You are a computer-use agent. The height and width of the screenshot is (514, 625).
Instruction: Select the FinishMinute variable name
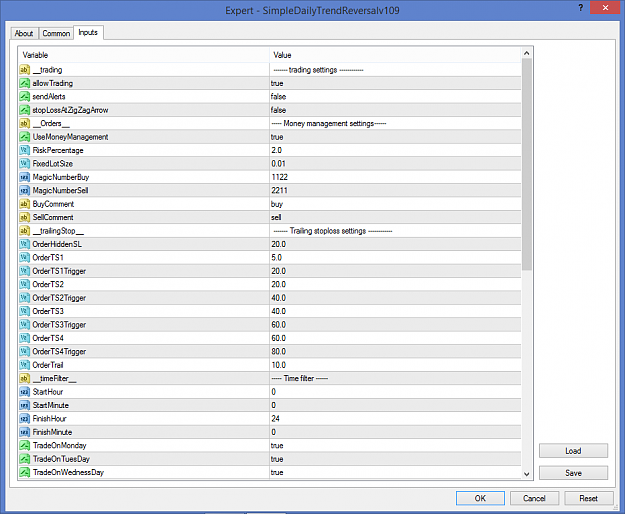click(52, 432)
